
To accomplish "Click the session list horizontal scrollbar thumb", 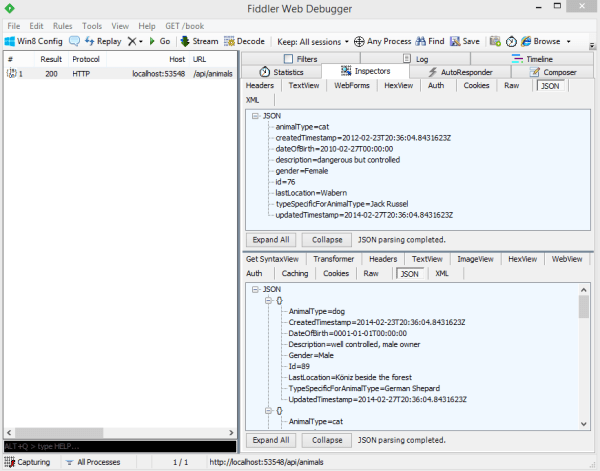I will click(x=59, y=433).
